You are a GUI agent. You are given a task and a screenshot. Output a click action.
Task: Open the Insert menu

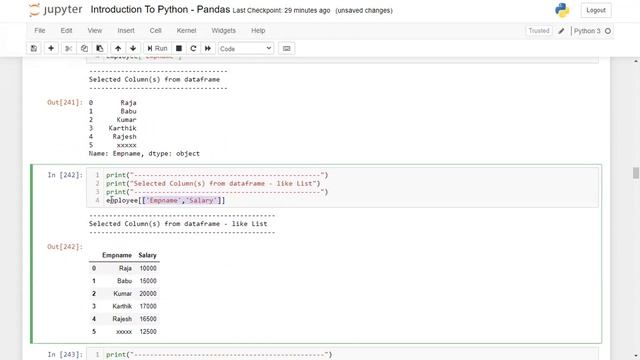[126, 31]
